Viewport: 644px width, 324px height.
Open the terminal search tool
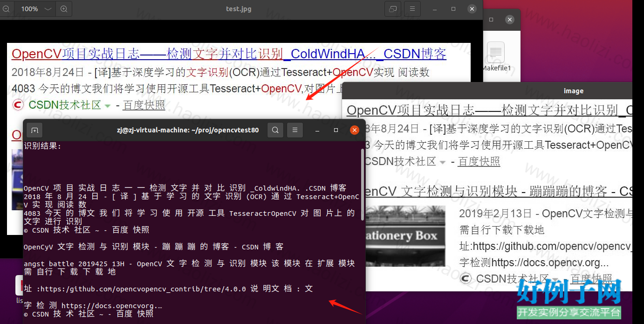[x=275, y=130]
